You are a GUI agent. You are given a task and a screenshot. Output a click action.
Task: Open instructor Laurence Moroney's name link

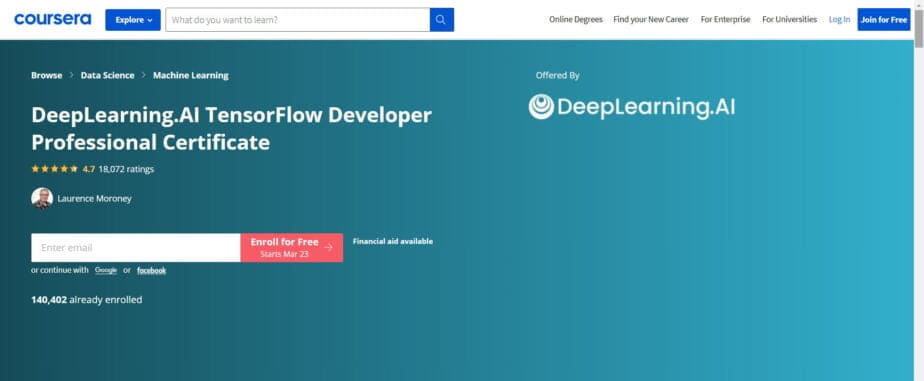[x=94, y=199]
